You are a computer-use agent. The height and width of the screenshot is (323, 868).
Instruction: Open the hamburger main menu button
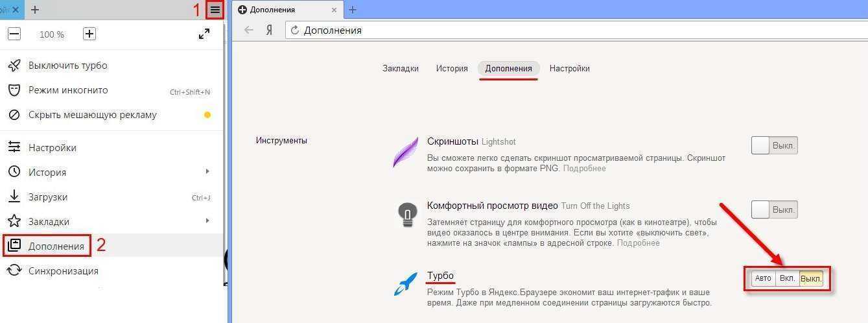[x=215, y=10]
